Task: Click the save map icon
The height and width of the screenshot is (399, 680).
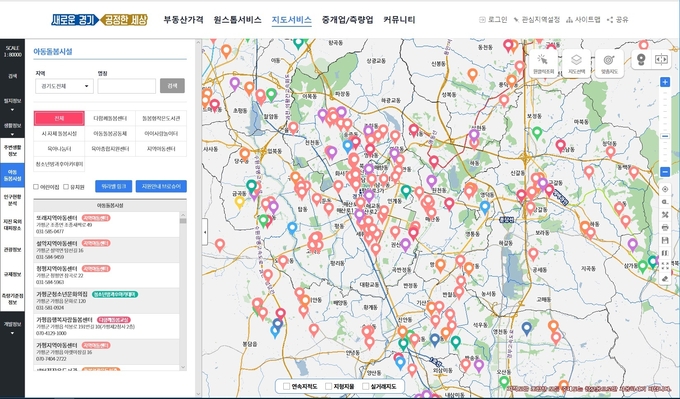Action: [665, 240]
